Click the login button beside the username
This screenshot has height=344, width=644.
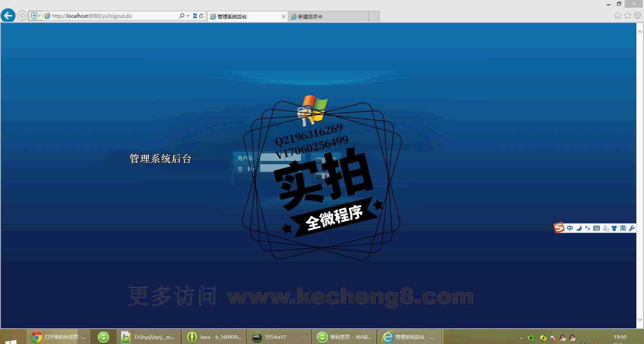tap(326, 160)
